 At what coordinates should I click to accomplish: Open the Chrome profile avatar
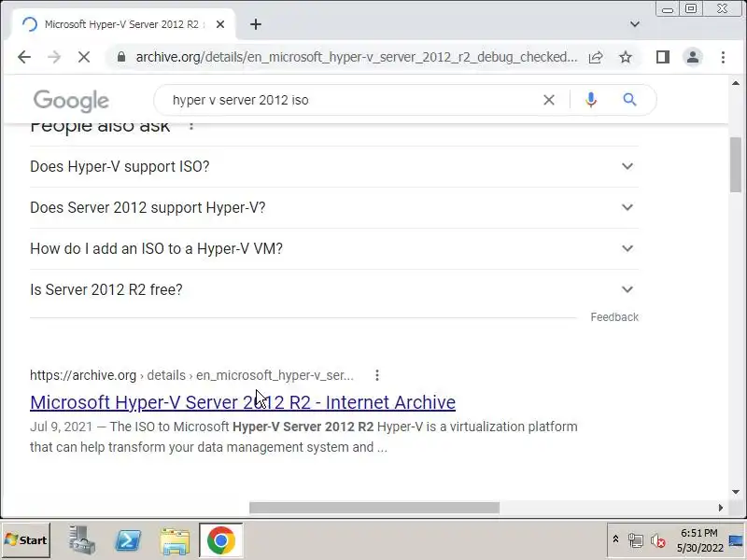pos(693,57)
